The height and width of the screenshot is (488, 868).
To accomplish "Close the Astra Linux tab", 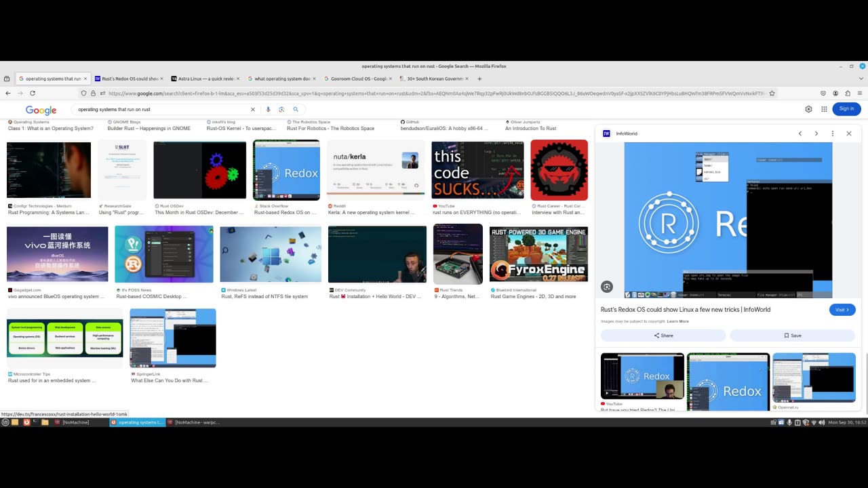I will (237, 79).
